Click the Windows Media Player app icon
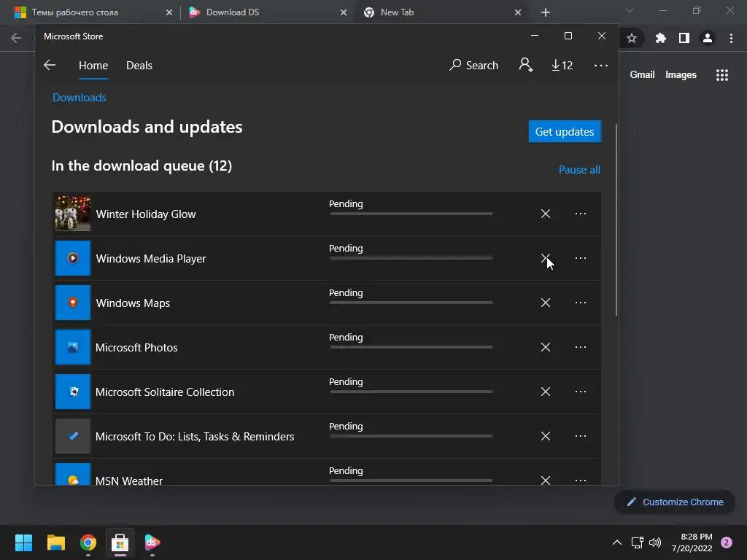 (x=73, y=258)
